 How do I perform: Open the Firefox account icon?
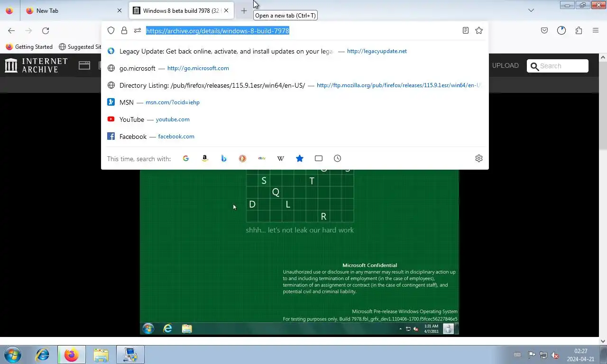[561, 30]
